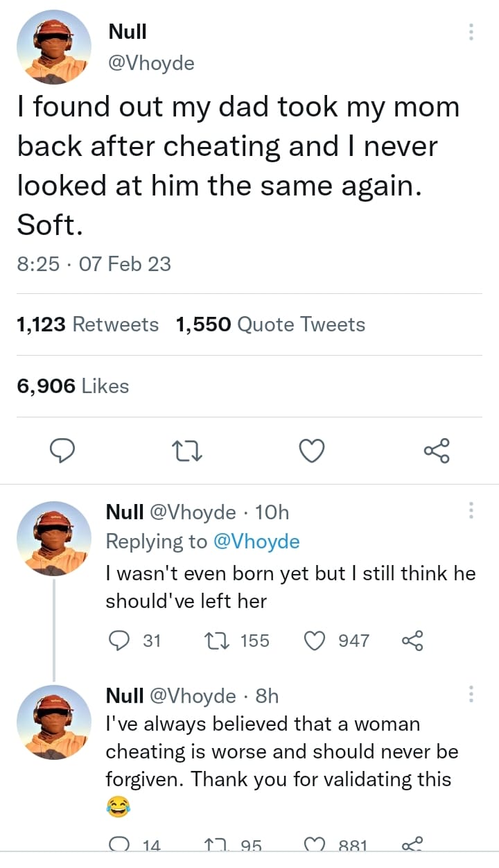This screenshot has height=868, width=499.
Task: Open three-dot menu on 10h reply
Action: coord(471,512)
